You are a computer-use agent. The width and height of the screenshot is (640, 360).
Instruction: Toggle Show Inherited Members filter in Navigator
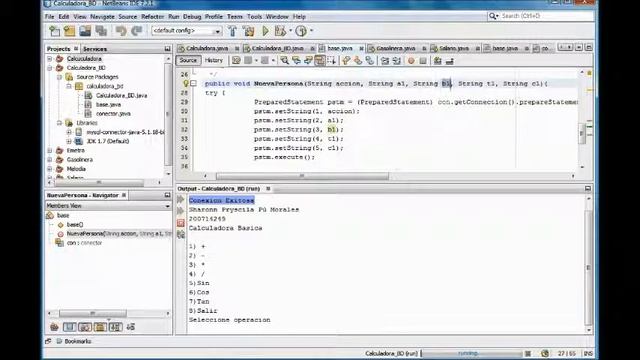(54, 327)
